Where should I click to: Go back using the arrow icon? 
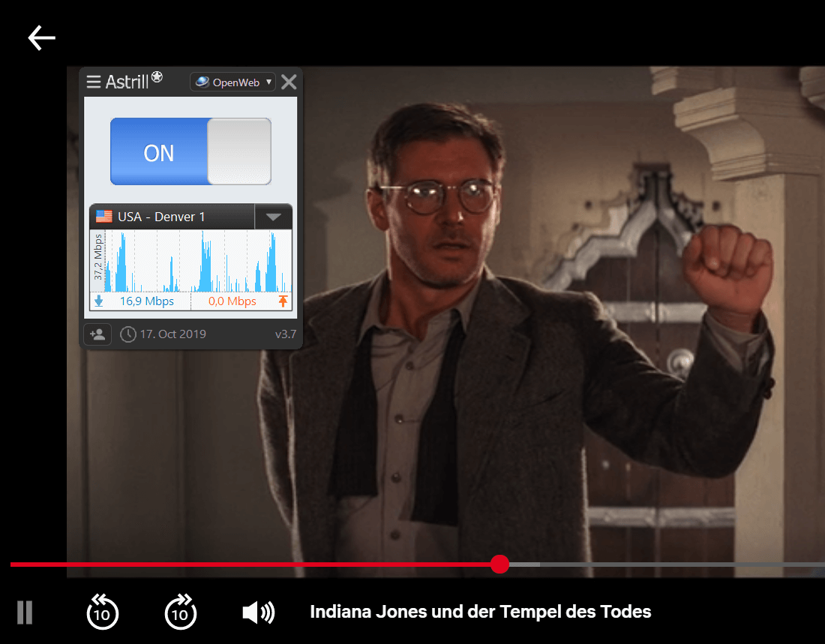click(x=41, y=38)
